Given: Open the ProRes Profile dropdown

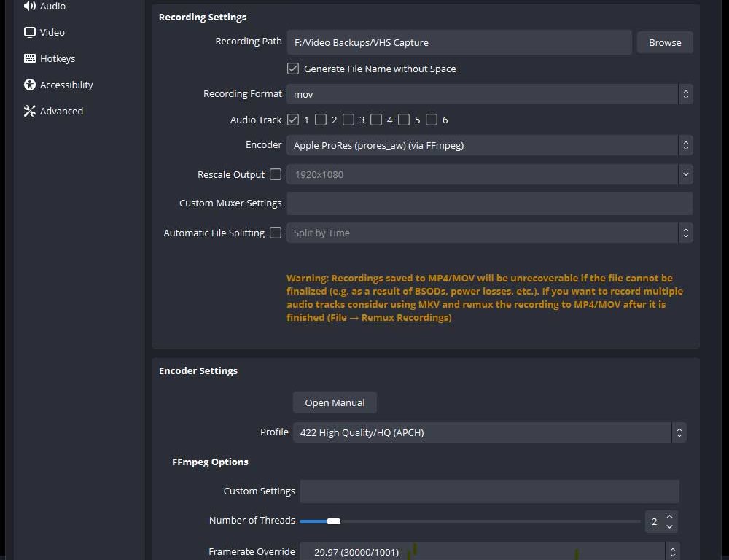Looking at the screenshot, I should pos(488,432).
